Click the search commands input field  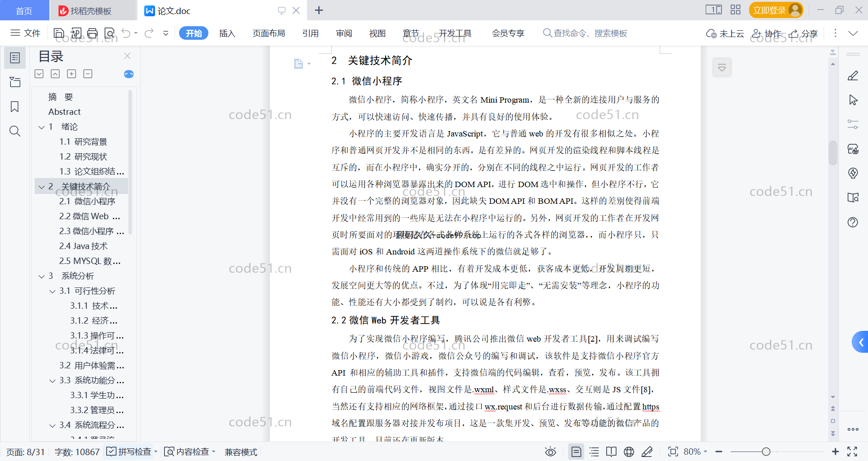coord(585,33)
